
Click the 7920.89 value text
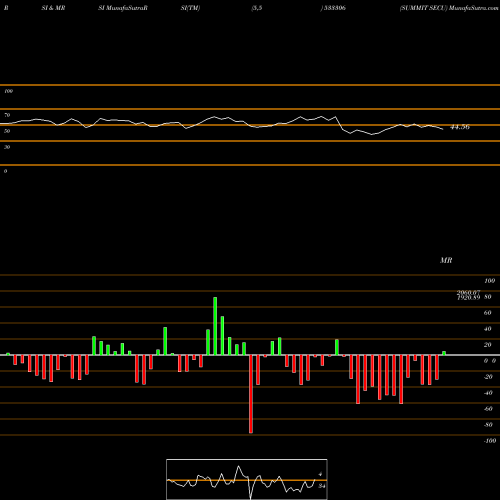(468, 297)
